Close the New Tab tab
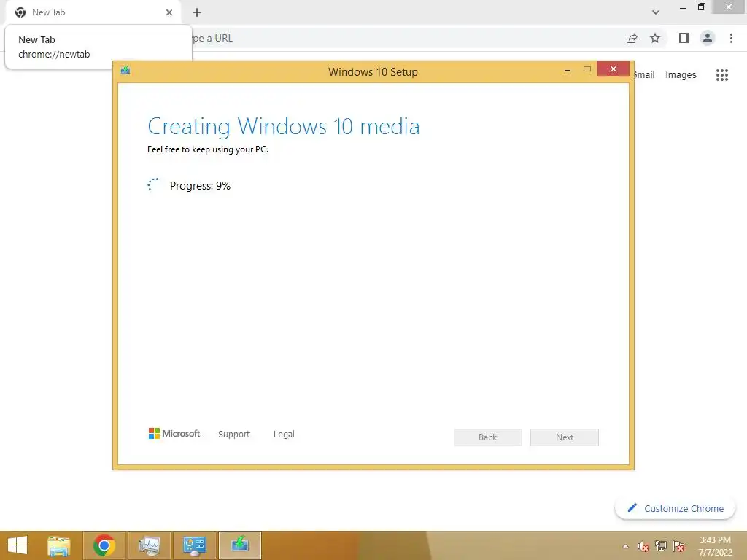 pos(169,12)
